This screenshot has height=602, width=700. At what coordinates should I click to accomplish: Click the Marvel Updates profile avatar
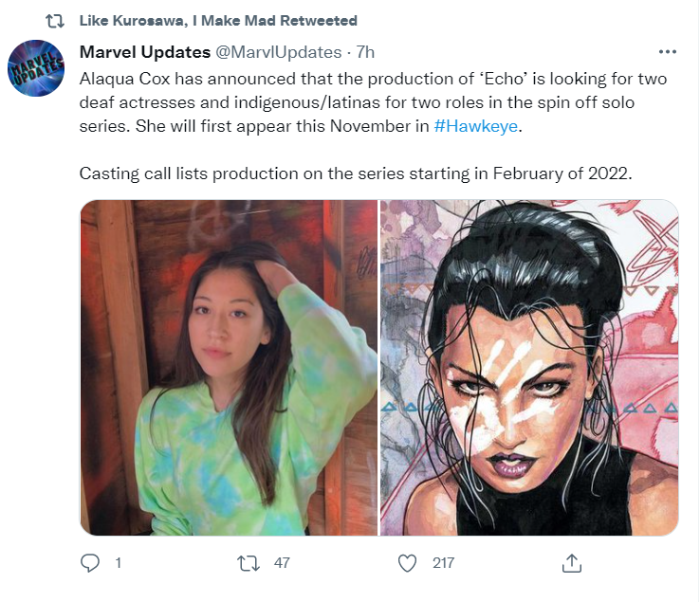pyautogui.click(x=36, y=68)
